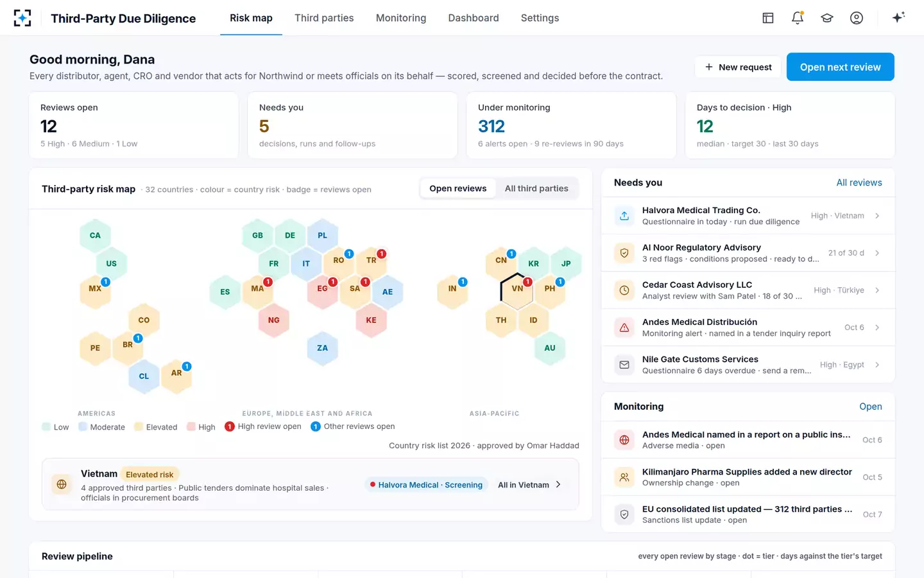Click the red High review open legend badge
The width and height of the screenshot is (924, 578).
229,426
